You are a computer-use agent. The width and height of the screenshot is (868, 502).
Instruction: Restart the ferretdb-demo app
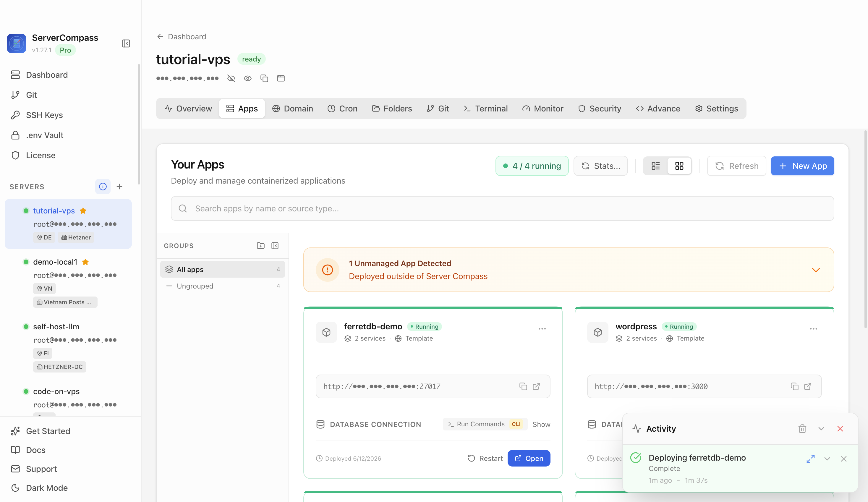point(485,458)
